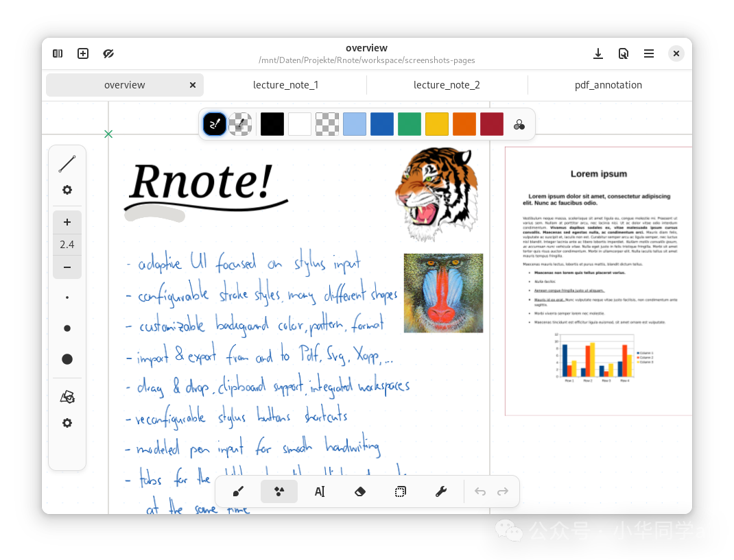Click the undo arrow
This screenshot has width=734, height=560.
[x=480, y=491]
